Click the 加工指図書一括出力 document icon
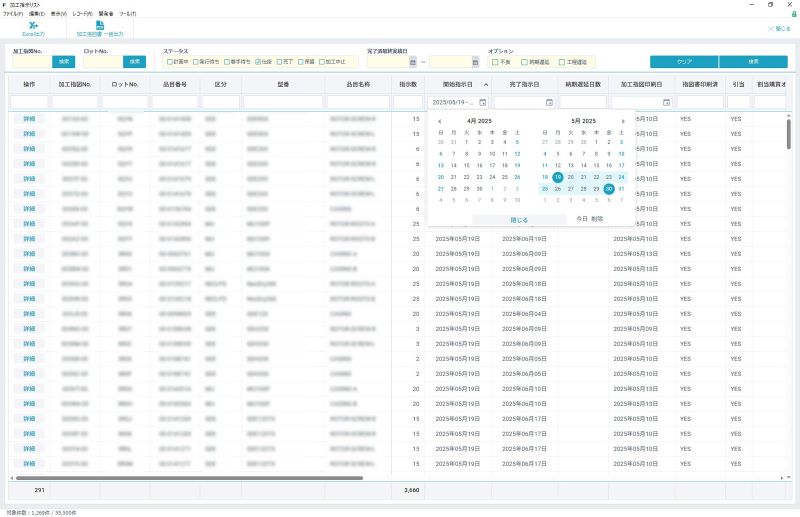This screenshot has width=800, height=517. (99, 25)
